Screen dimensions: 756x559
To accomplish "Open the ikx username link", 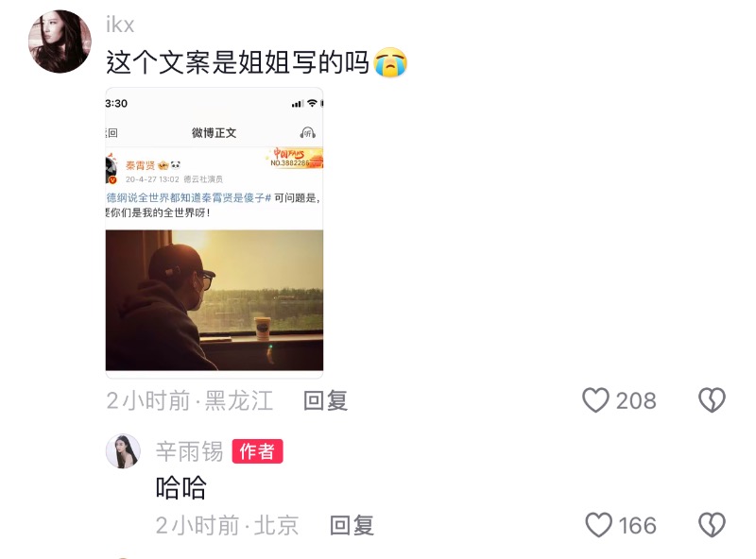I will click(x=120, y=25).
